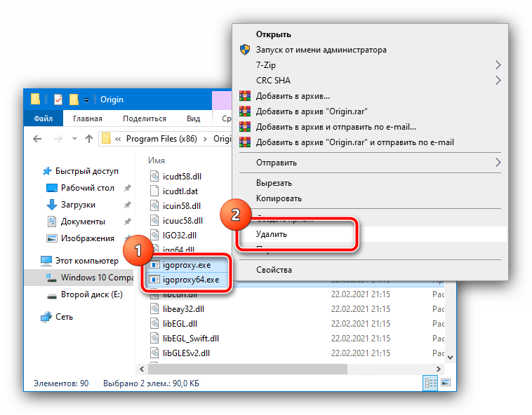This screenshot has height=415, width=532.
Task: Select the file icudt58.dll
Action: click(182, 177)
